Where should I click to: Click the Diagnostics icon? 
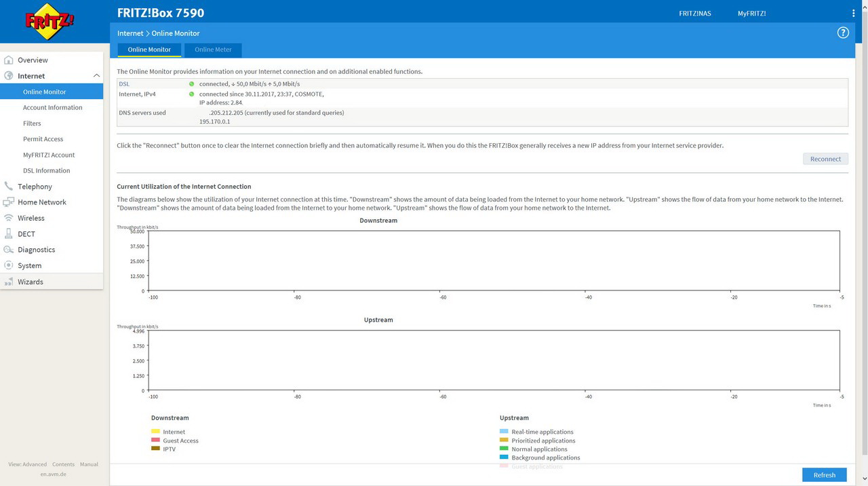(x=9, y=250)
